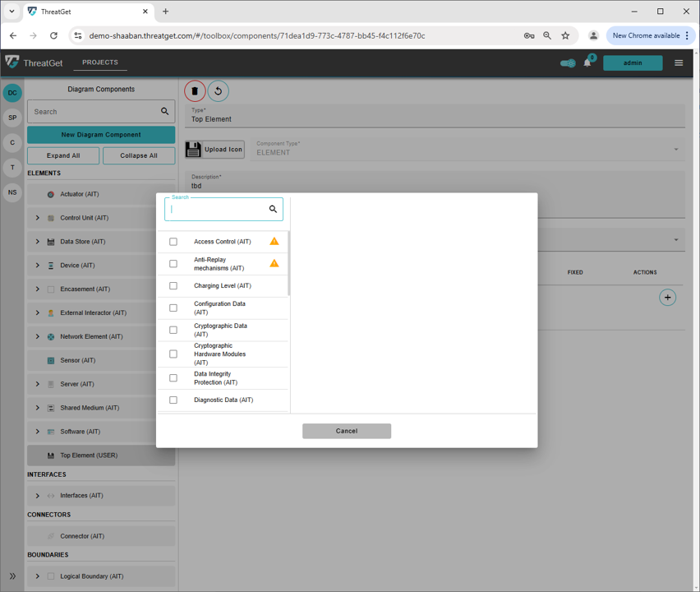Viewport: 700px width, 592px height.
Task: Expand the Control Unit (AIT) tree item
Action: 36,217
